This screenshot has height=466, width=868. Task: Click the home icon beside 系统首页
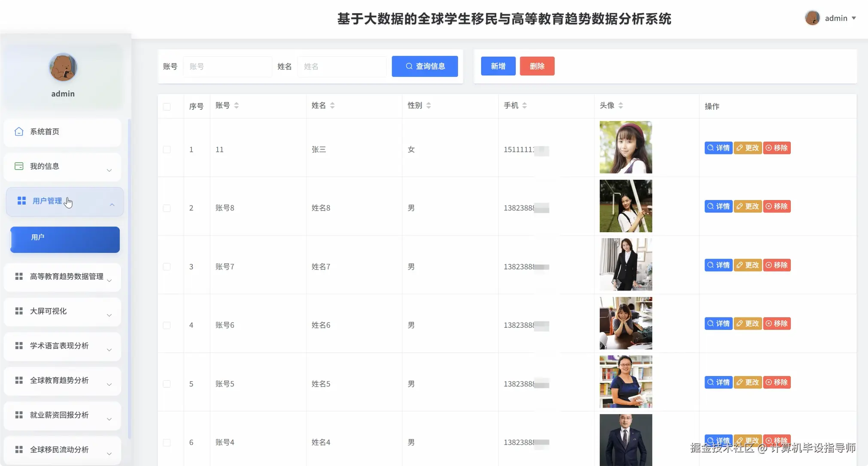(19, 131)
